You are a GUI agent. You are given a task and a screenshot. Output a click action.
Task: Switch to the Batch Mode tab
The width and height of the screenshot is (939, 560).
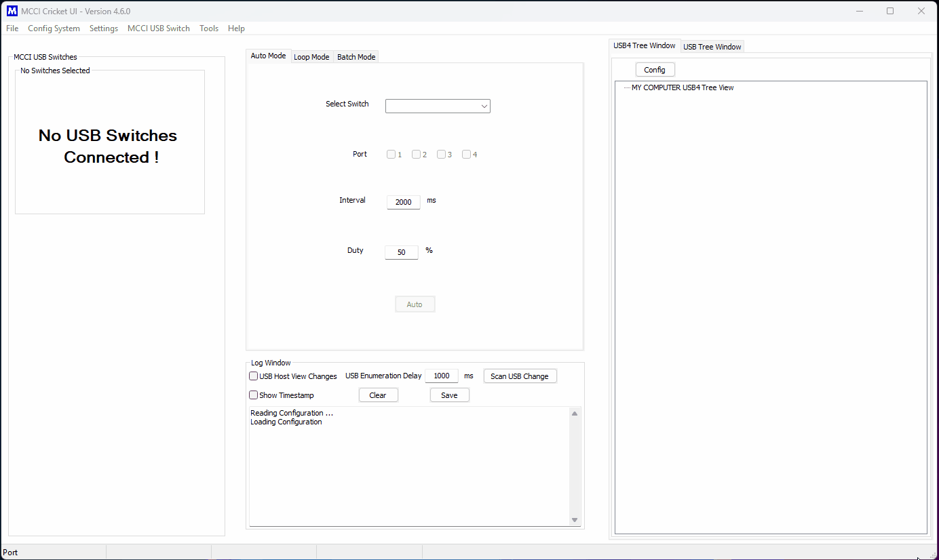point(356,57)
